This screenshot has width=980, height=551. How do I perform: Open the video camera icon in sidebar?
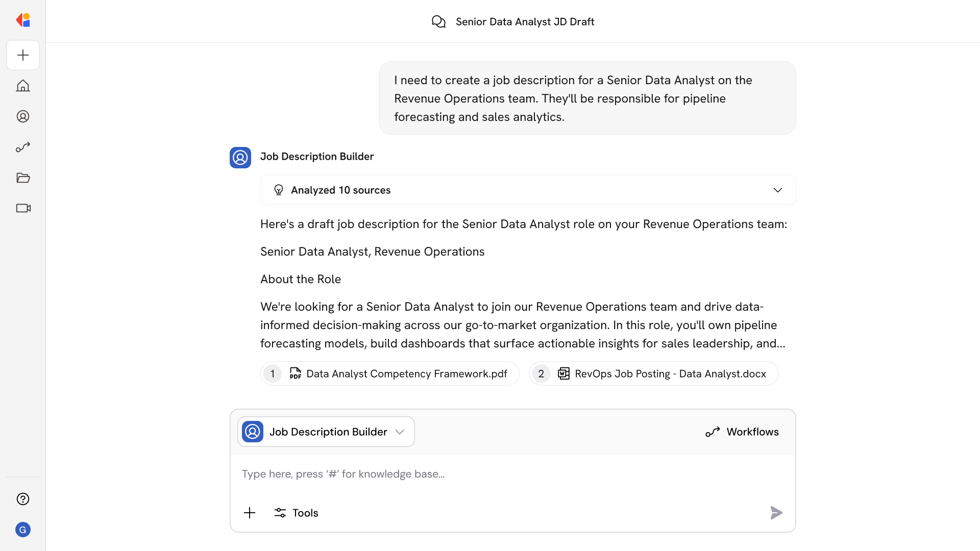tap(23, 208)
